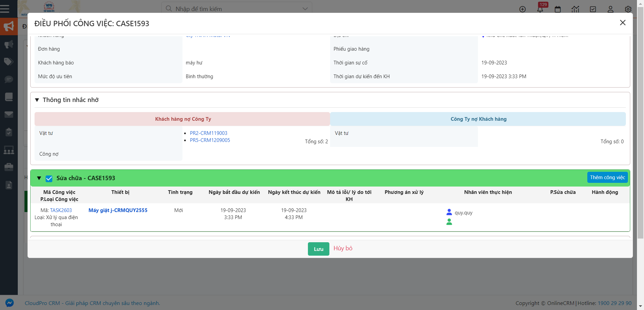Image resolution: width=644 pixels, height=310 pixels.
Task: Click the Thiết bị column header
Action: pos(120,192)
